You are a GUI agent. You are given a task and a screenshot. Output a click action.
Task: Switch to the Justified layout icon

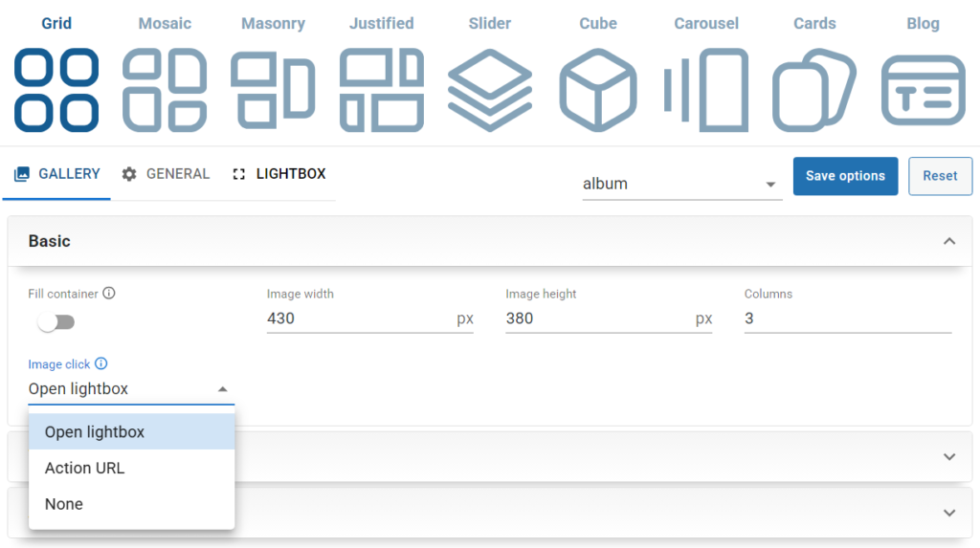coord(381,90)
